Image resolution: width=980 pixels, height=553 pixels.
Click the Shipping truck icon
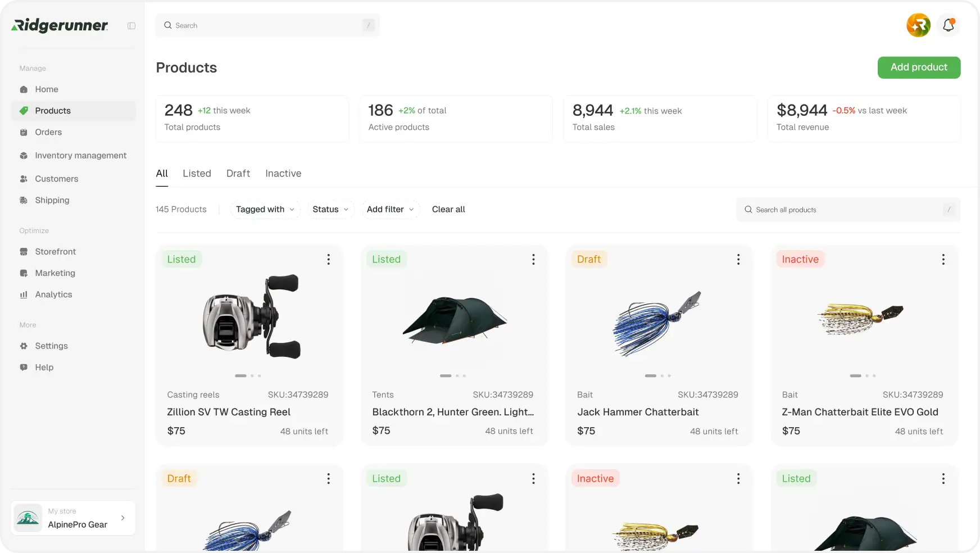[x=24, y=200]
